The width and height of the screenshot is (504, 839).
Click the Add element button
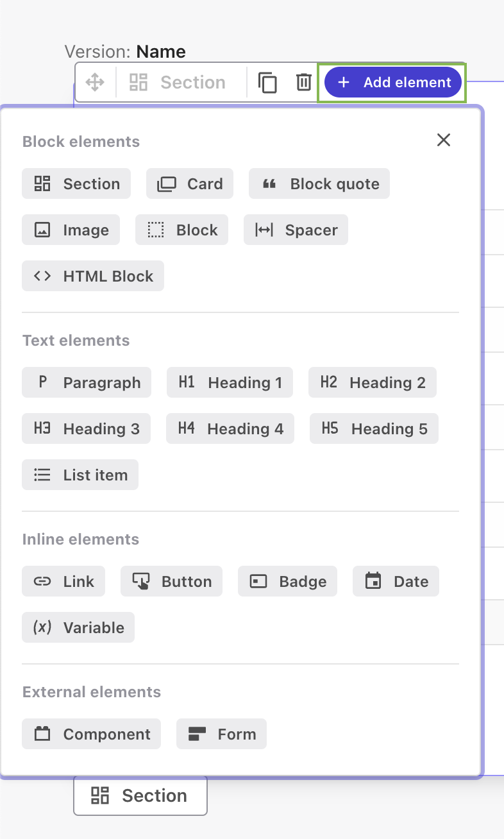point(392,82)
